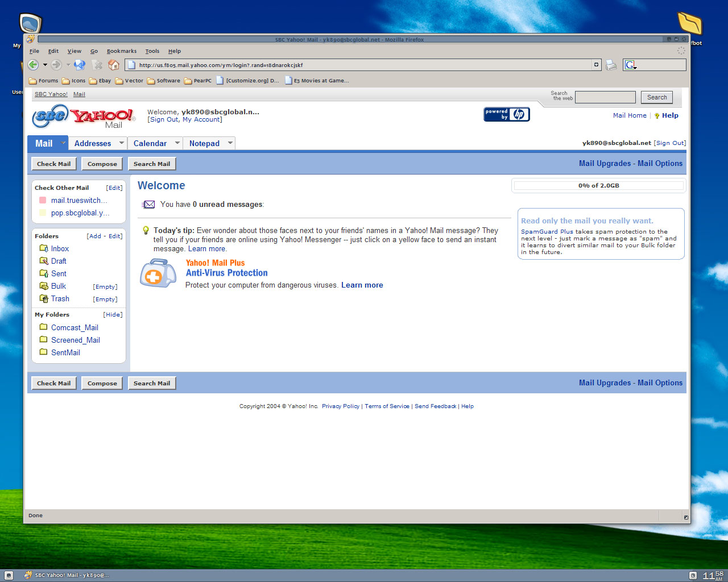Click the Google search box in toolbar
This screenshot has height=582, width=728.
(x=654, y=65)
